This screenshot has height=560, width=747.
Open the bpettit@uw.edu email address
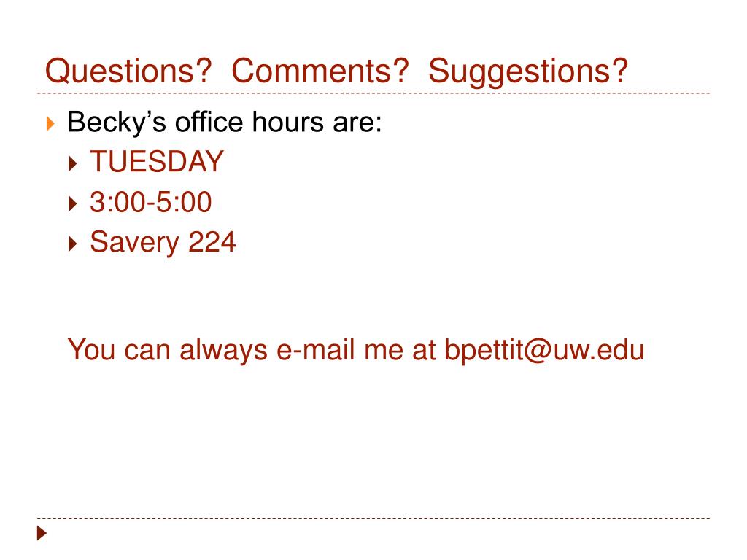coord(544,351)
